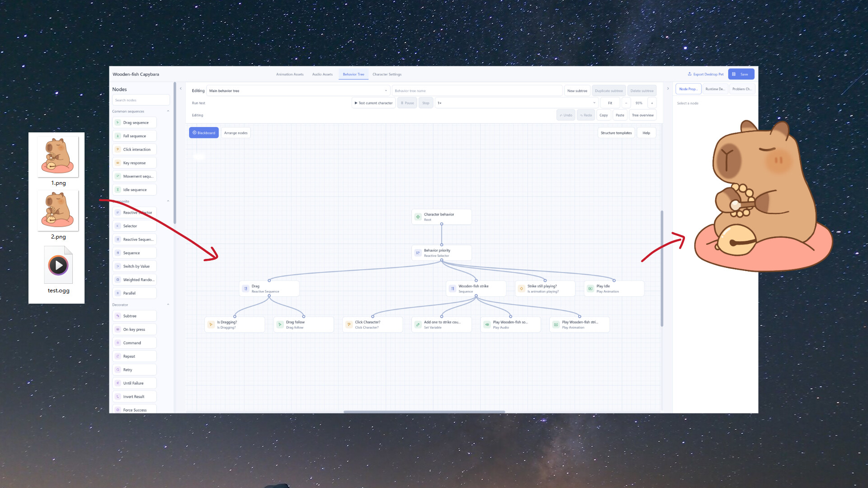Click the On key press decorator icon

point(118,329)
